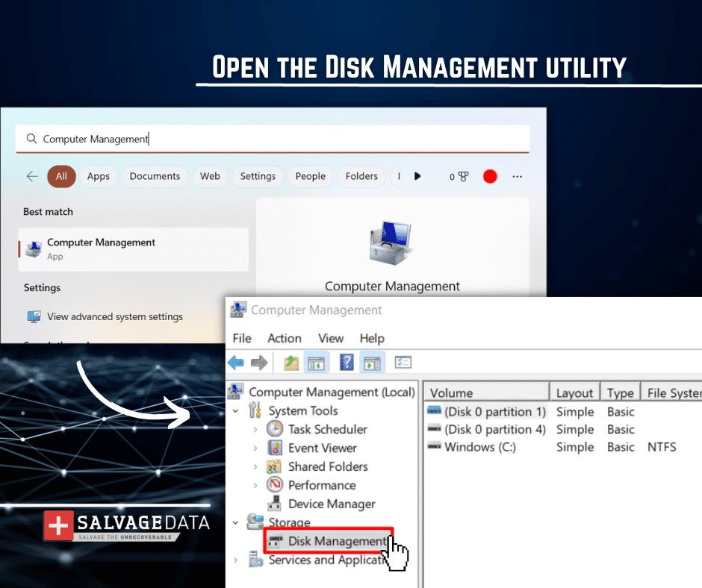Expand the Performance node
The image size is (702, 588).
click(x=255, y=486)
